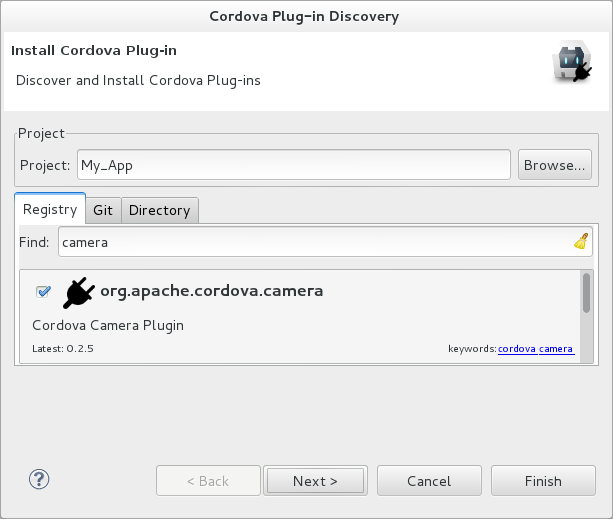This screenshot has width=613, height=519.
Task: Click the Next > button
Action: coord(315,481)
